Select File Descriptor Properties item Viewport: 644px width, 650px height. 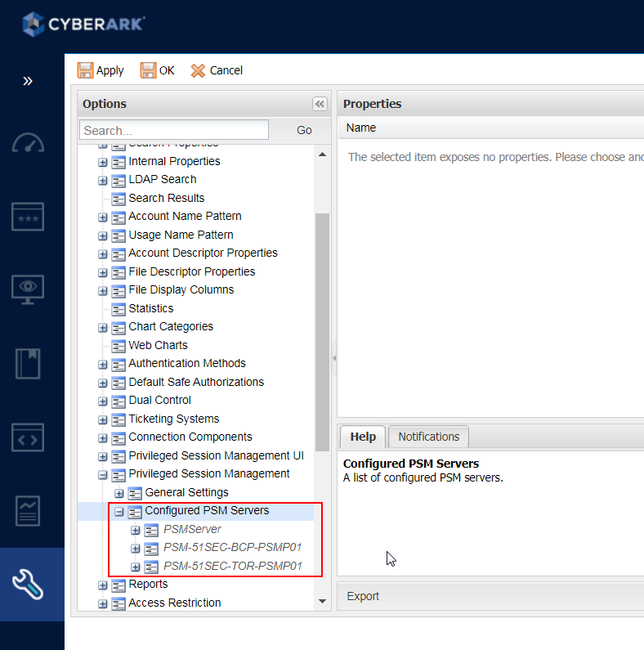click(192, 271)
